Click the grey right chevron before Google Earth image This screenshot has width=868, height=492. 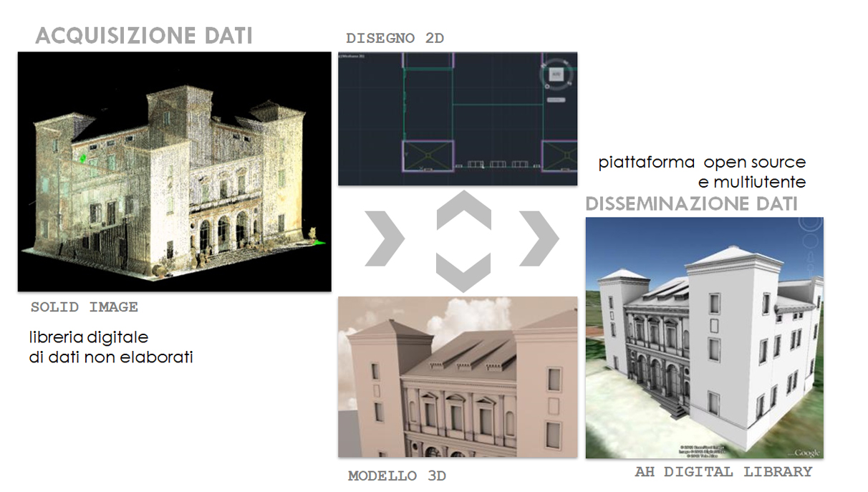tap(539, 238)
